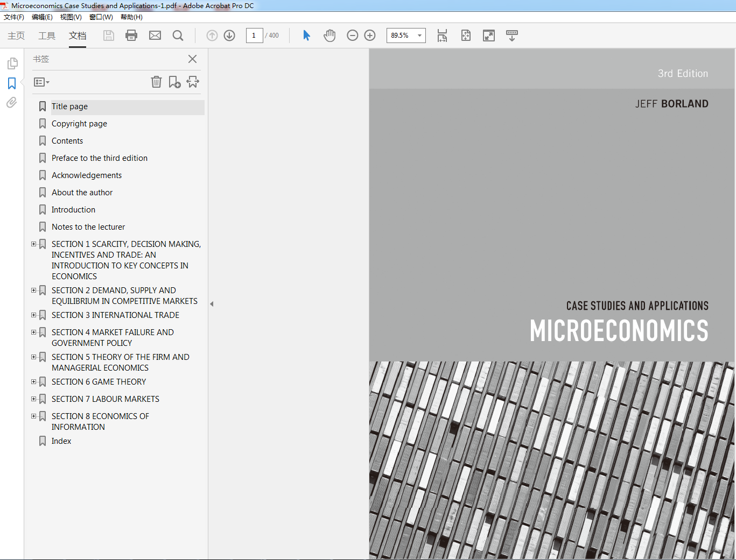Open the 帮助(H) menu

[x=131, y=17]
